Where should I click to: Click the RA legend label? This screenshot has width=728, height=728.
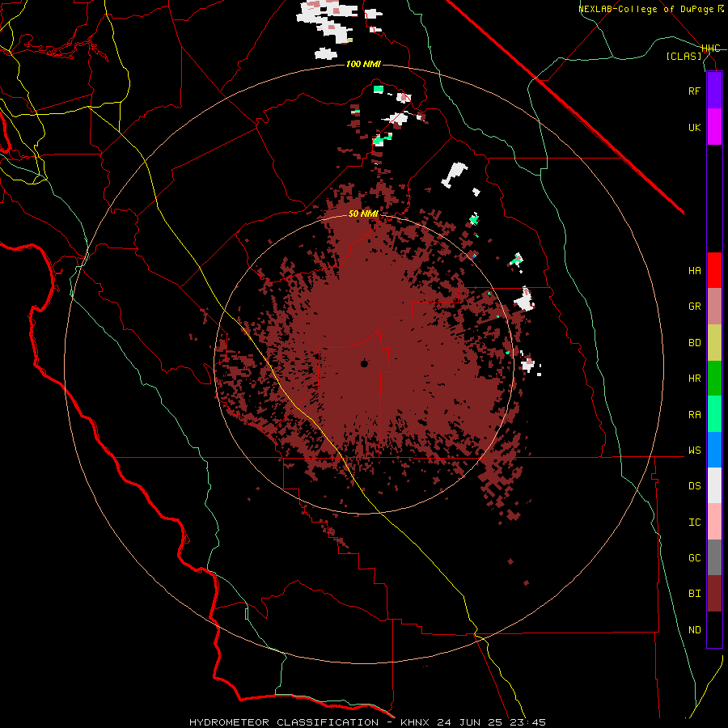coord(694,415)
